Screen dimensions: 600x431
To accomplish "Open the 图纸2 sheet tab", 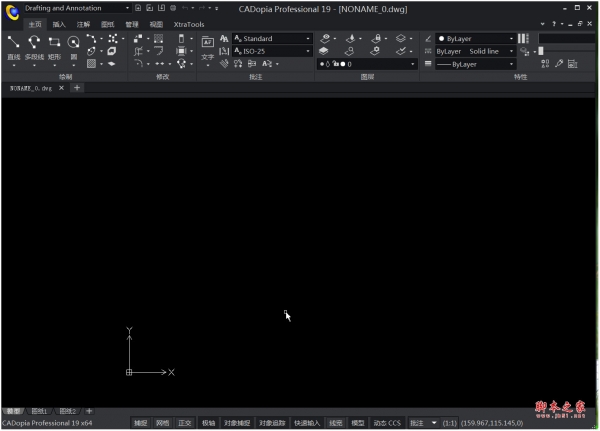I will [68, 411].
